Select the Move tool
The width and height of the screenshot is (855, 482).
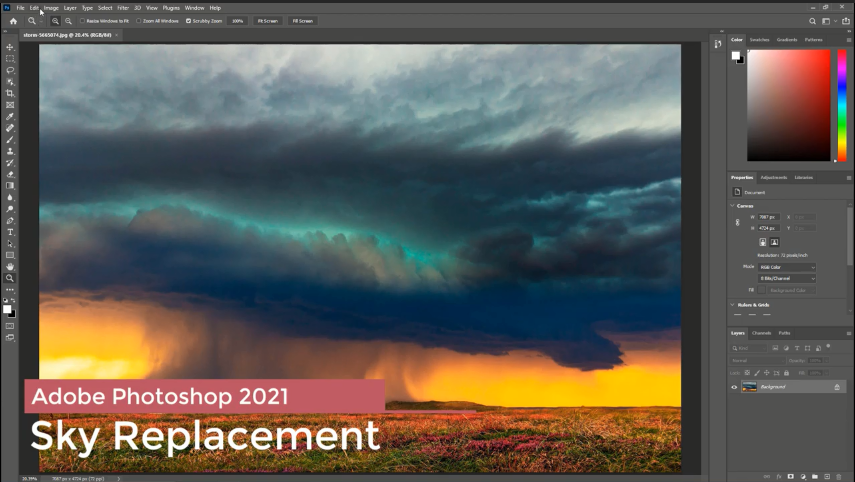(10, 47)
